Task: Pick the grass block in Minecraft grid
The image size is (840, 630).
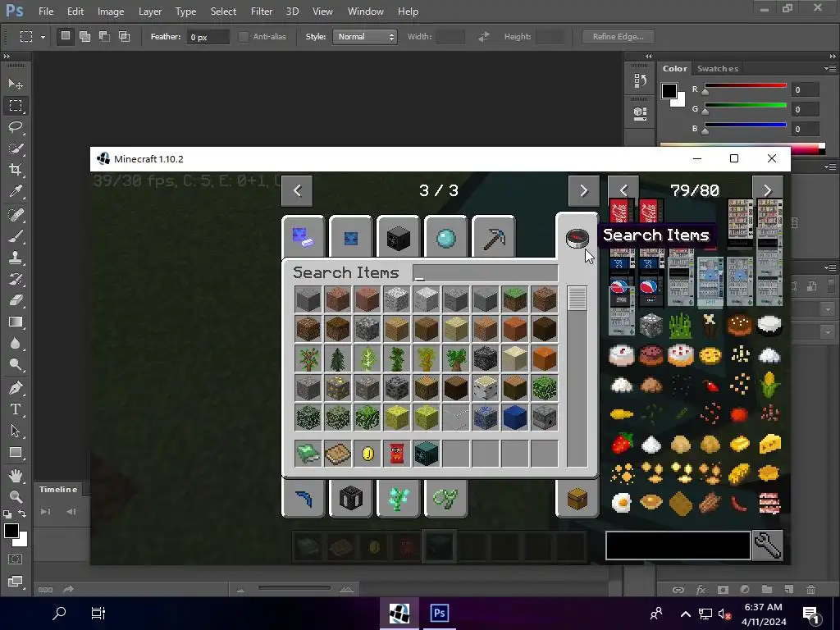Action: tap(515, 299)
